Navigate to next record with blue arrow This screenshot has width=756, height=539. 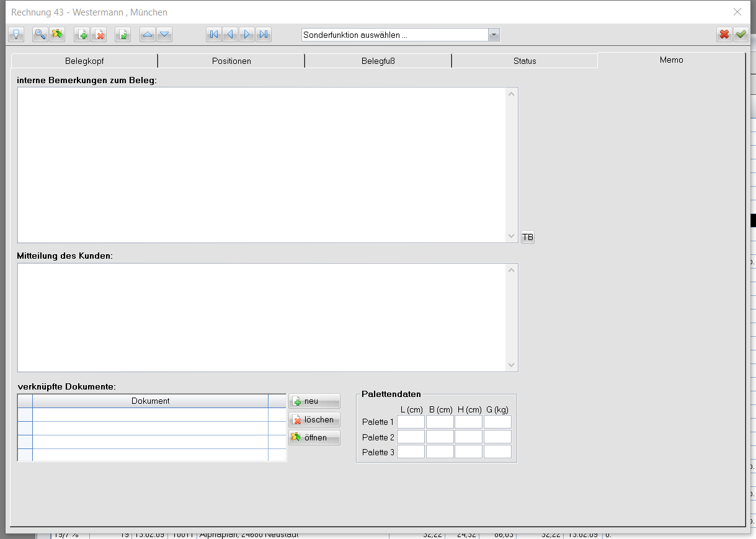point(246,35)
